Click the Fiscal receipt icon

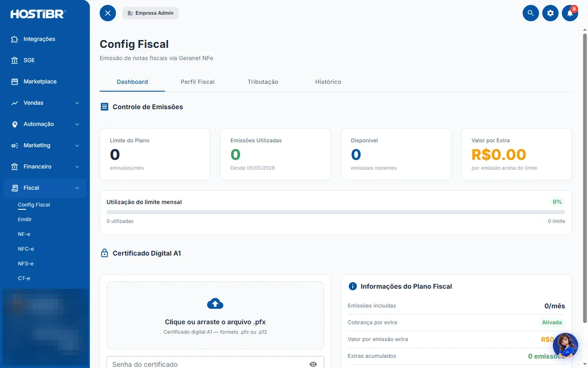pos(15,188)
